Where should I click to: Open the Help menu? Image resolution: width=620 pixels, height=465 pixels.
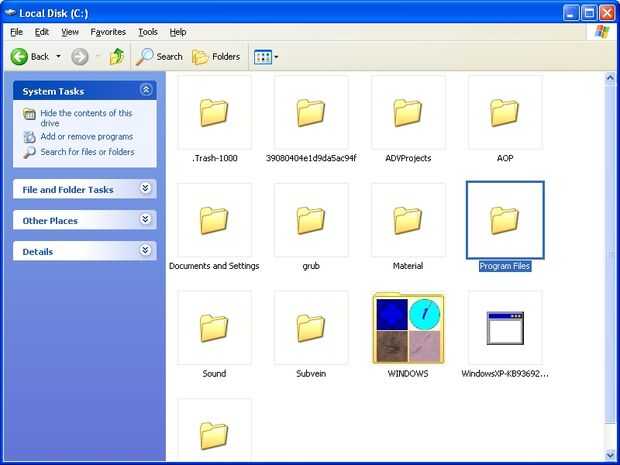(178, 32)
